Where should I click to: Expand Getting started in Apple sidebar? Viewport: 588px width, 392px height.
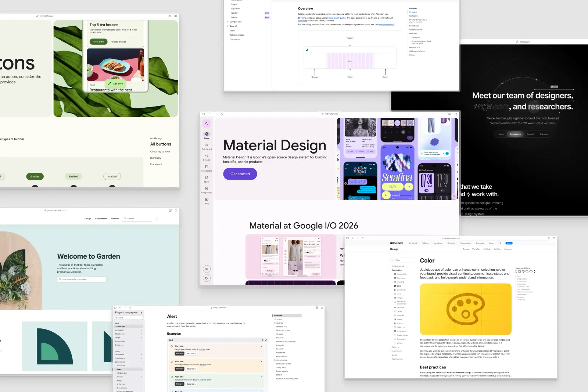point(397,266)
